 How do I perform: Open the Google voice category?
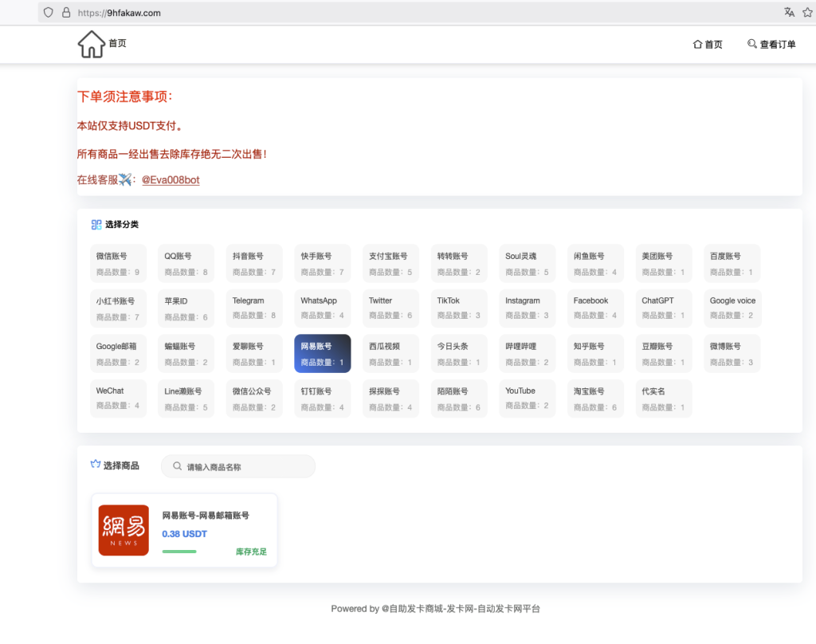733,308
